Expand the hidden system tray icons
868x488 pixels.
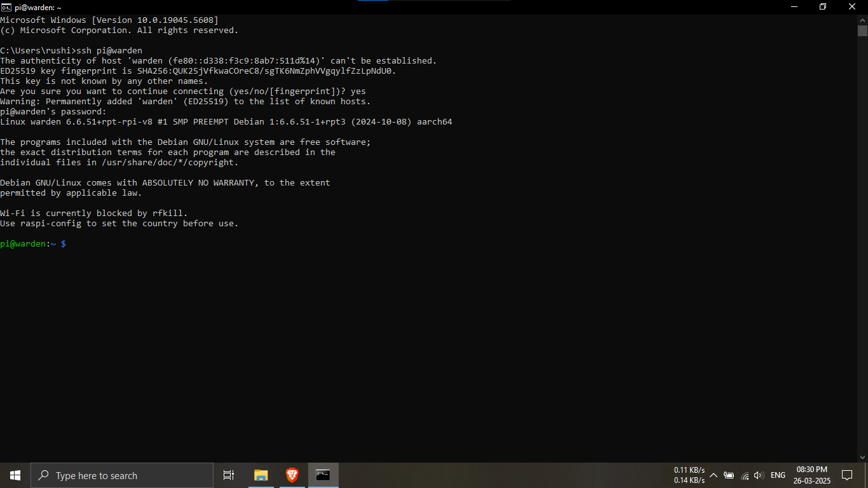(x=714, y=475)
